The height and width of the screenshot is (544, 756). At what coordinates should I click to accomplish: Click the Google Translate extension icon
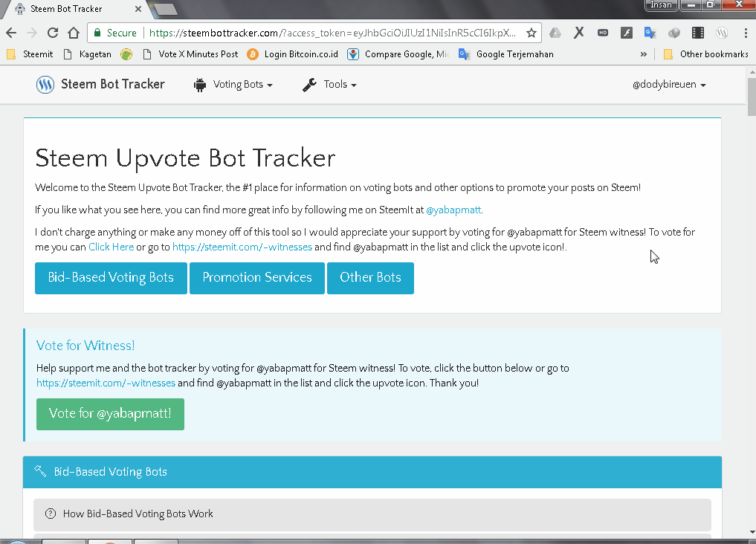[x=650, y=33]
